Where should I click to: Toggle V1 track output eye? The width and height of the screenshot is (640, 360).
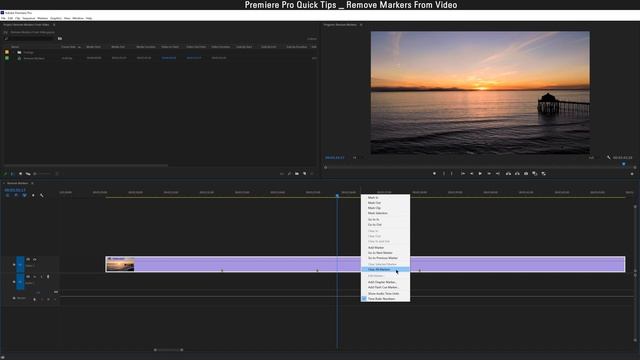(x=35, y=260)
